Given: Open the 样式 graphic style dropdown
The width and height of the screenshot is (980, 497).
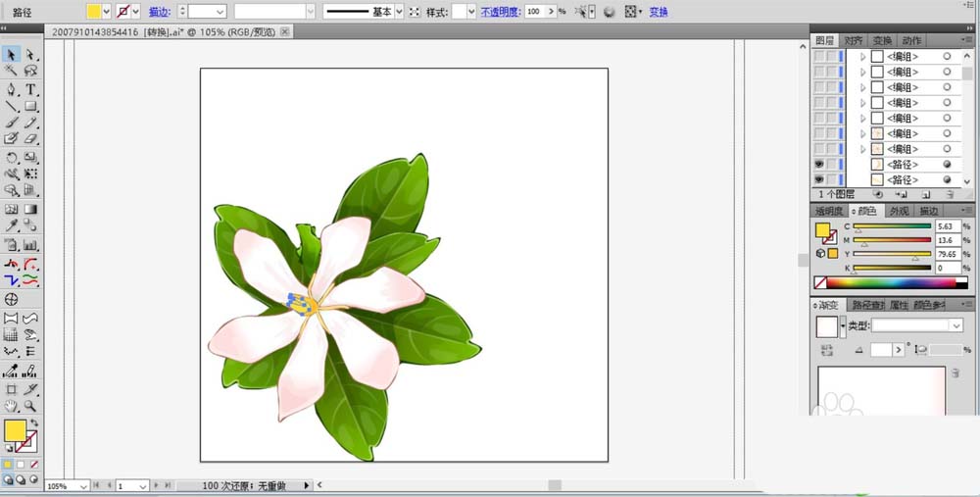Looking at the screenshot, I should [x=471, y=11].
